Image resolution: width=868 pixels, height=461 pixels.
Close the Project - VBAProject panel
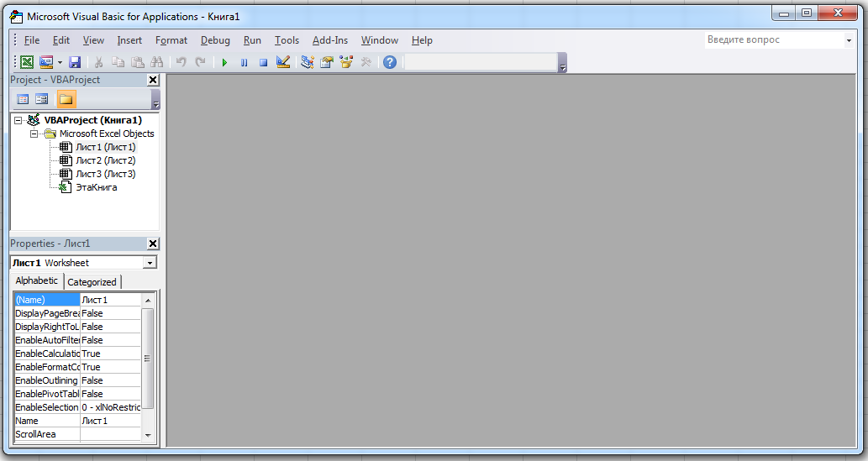tap(153, 80)
